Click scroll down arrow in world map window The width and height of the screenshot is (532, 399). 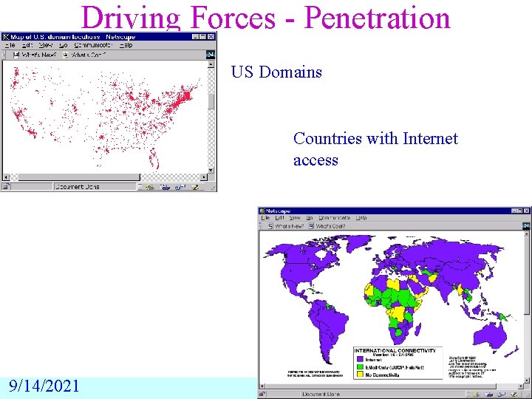pyautogui.click(x=527, y=380)
